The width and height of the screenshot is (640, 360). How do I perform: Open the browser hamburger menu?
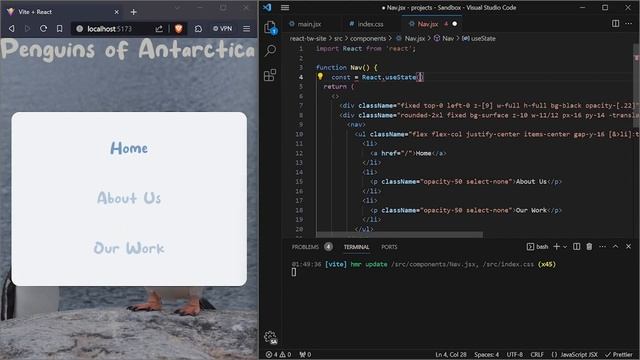pyautogui.click(x=247, y=29)
